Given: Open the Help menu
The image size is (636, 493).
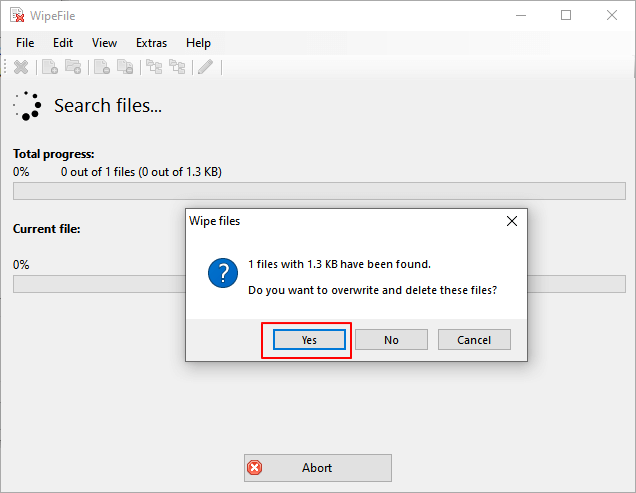Looking at the screenshot, I should pyautogui.click(x=198, y=43).
